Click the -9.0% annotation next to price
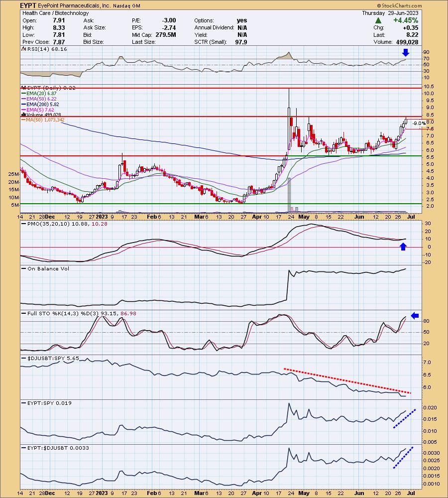This screenshot has width=448, height=498. (419, 123)
